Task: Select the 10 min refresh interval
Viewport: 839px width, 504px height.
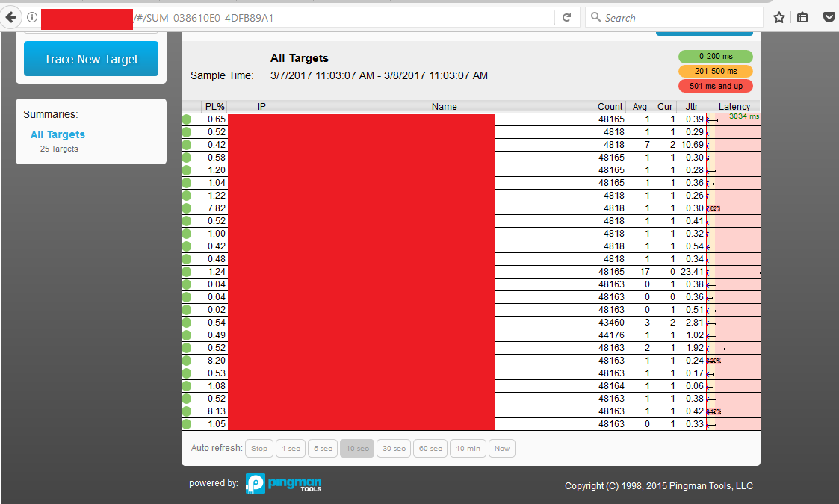Action: (x=467, y=448)
